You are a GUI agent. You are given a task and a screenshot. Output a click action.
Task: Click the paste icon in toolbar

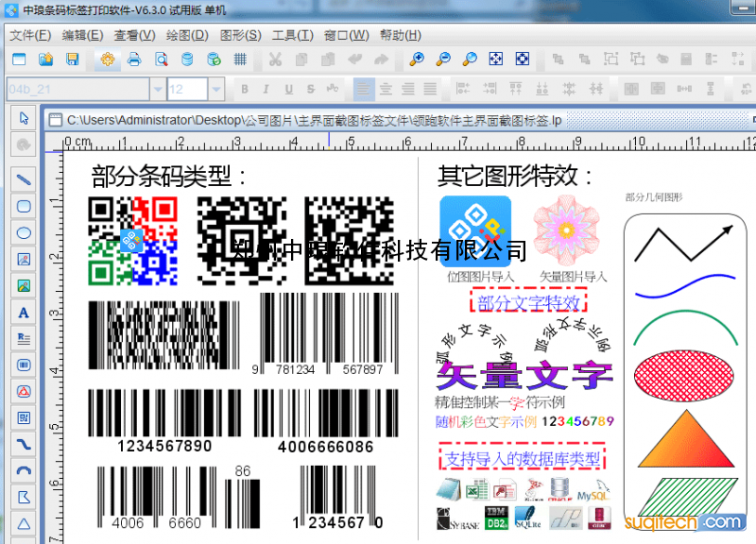(x=328, y=59)
